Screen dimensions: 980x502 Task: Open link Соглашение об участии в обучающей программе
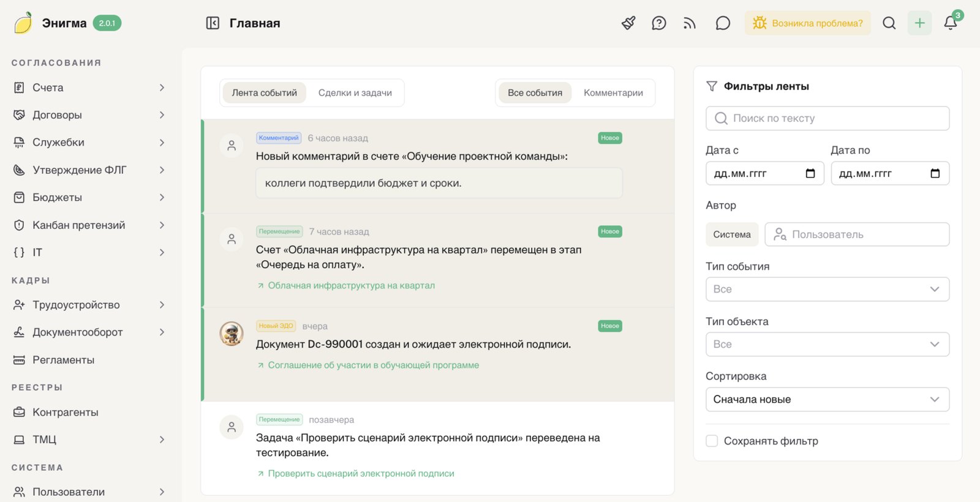pyautogui.click(x=374, y=365)
